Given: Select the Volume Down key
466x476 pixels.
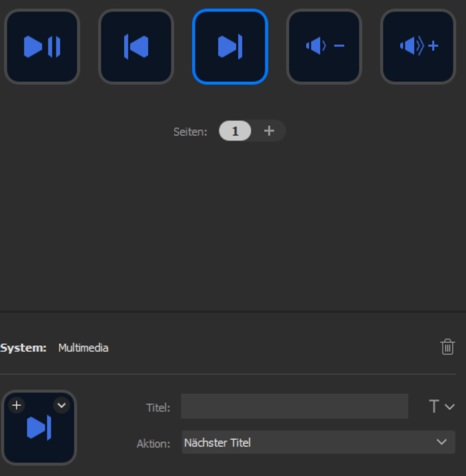Looking at the screenshot, I should coord(324,47).
